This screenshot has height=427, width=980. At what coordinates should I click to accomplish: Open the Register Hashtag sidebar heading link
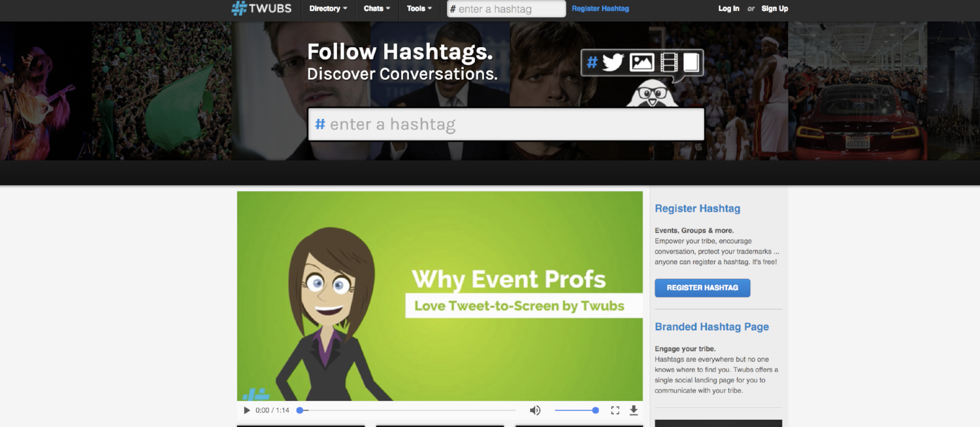click(x=698, y=209)
